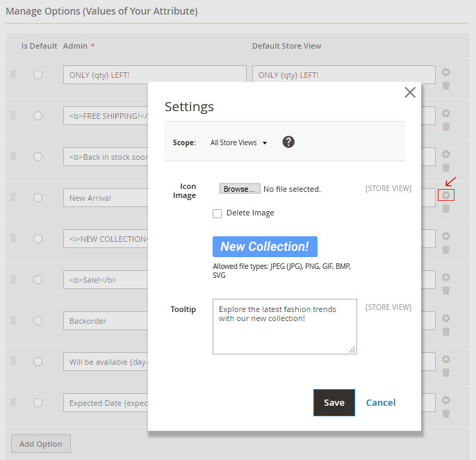Viewport: 476px width, 460px height.
Task: Click the red-highlighted gear in New Arrival row
Action: [x=446, y=195]
